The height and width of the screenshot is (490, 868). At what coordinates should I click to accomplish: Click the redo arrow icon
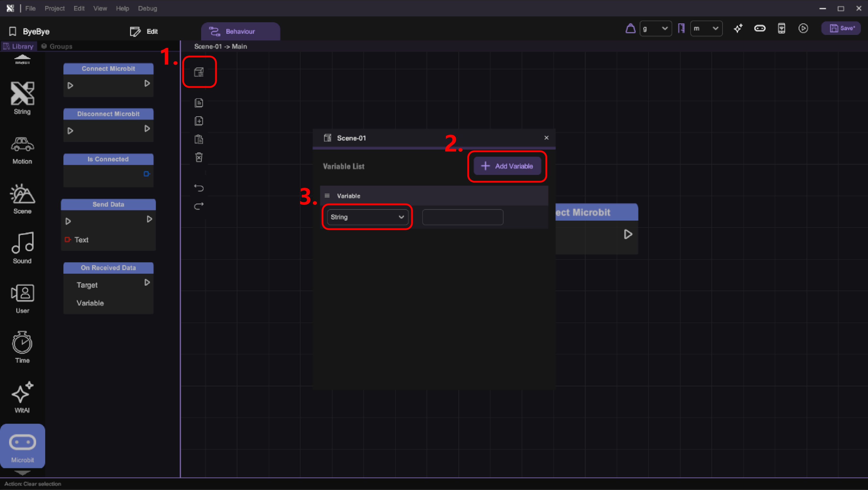199,206
